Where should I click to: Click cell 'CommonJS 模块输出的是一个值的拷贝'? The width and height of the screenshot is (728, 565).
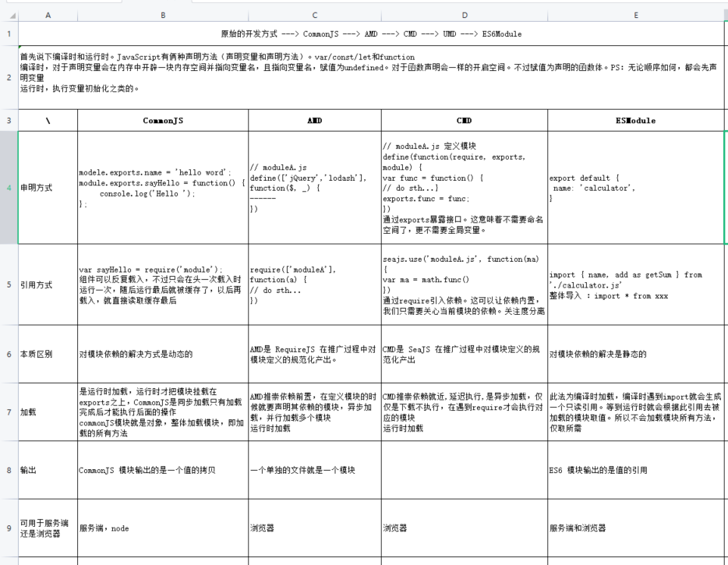(x=163, y=470)
